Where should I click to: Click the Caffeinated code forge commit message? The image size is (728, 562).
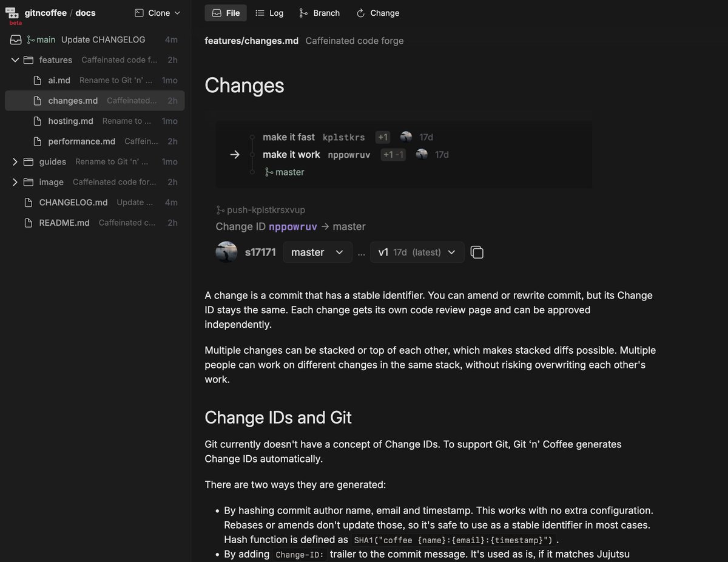tap(354, 41)
